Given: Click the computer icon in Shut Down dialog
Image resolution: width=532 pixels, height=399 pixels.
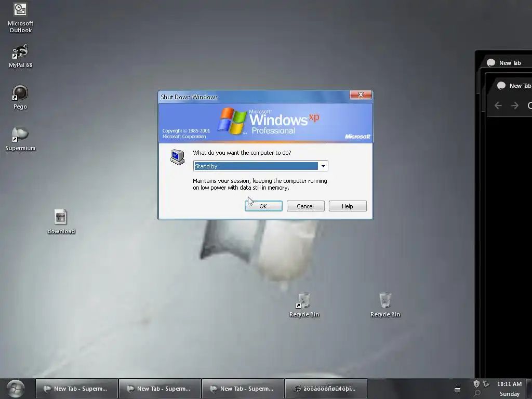Looking at the screenshot, I should [178, 157].
